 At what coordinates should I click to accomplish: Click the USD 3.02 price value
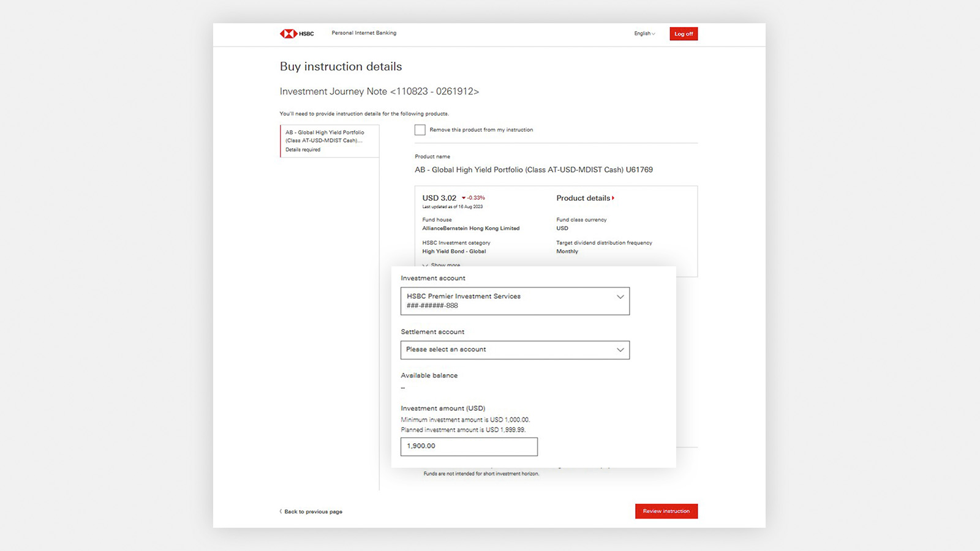[x=439, y=198]
